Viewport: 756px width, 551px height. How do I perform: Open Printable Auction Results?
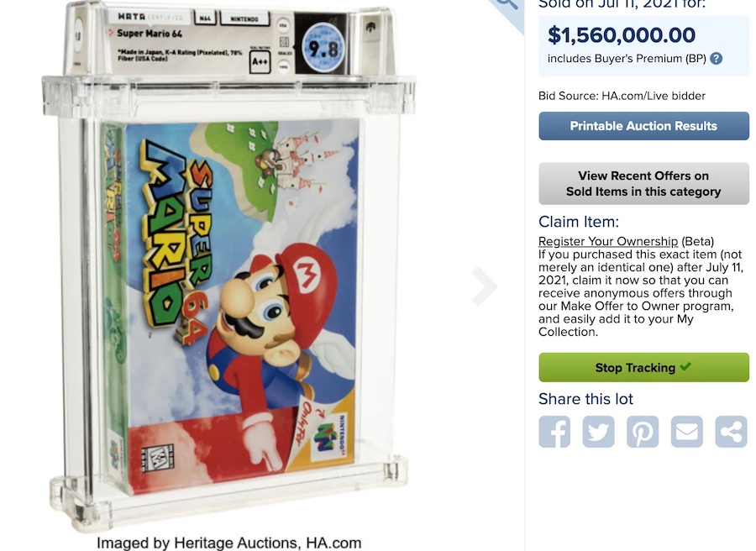(643, 126)
